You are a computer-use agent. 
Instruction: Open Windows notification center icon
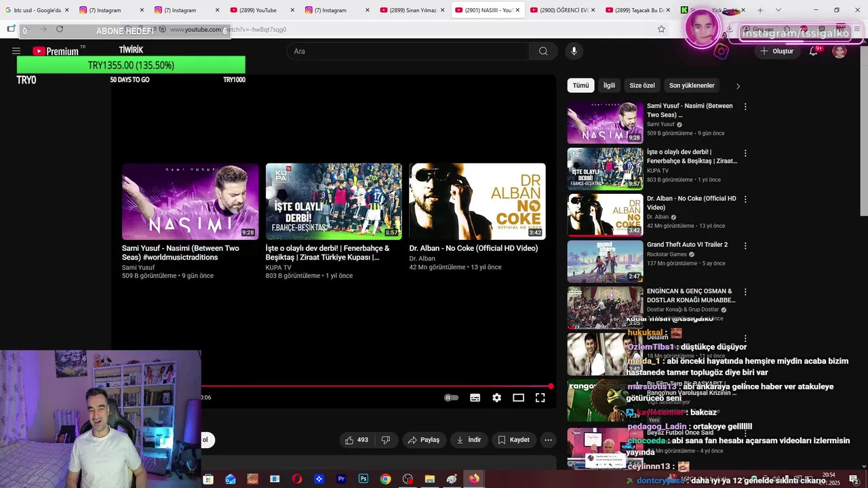tap(853, 479)
